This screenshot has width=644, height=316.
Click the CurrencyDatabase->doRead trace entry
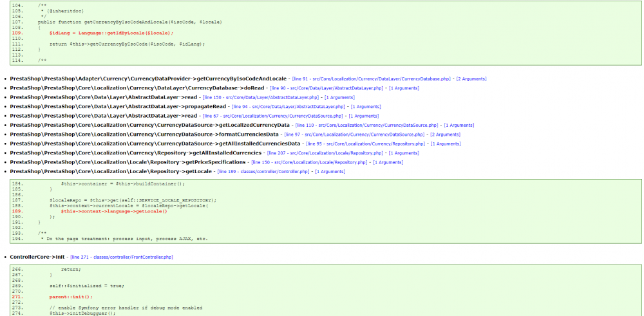[x=137, y=88]
